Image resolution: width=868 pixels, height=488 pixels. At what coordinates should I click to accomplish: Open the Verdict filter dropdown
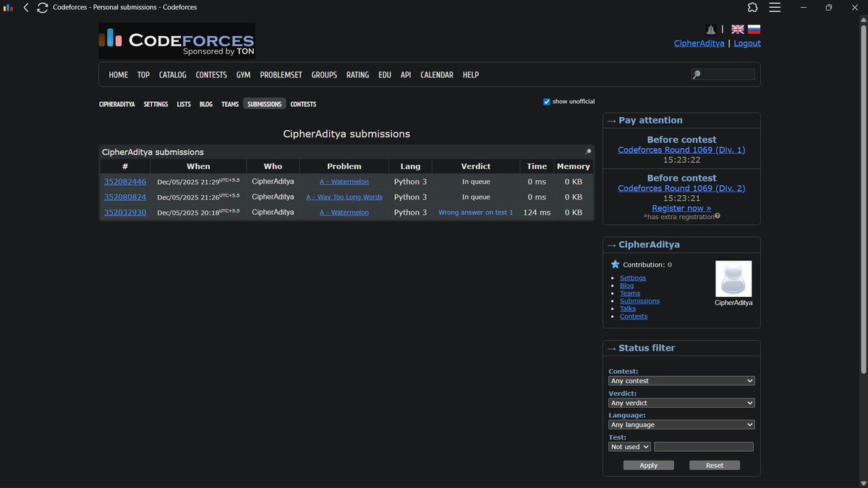tap(681, 403)
